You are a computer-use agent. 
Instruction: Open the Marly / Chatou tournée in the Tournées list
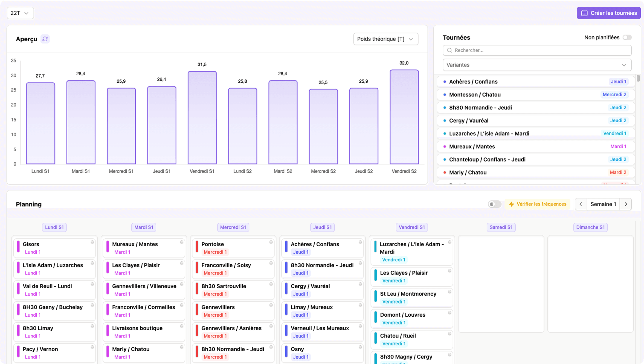point(536,173)
